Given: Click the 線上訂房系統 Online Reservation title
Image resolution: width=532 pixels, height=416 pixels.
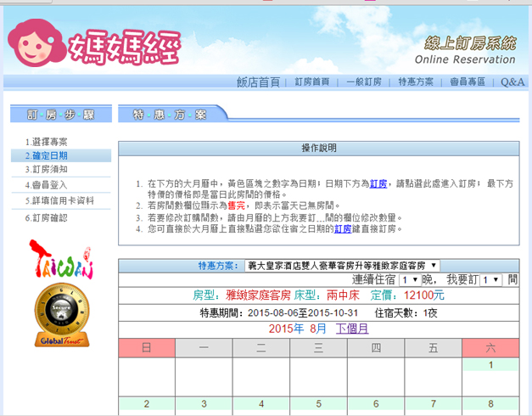Looking at the screenshot, I should [x=468, y=50].
